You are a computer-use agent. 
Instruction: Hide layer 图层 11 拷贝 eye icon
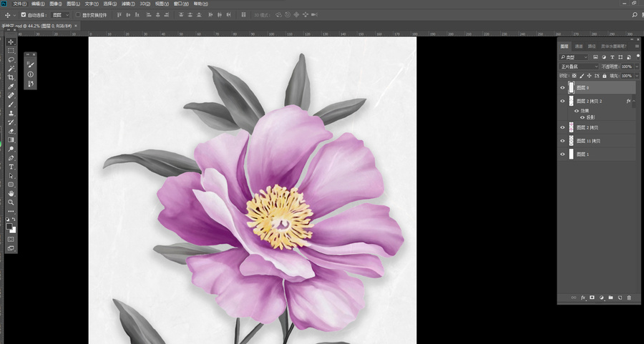tap(562, 141)
